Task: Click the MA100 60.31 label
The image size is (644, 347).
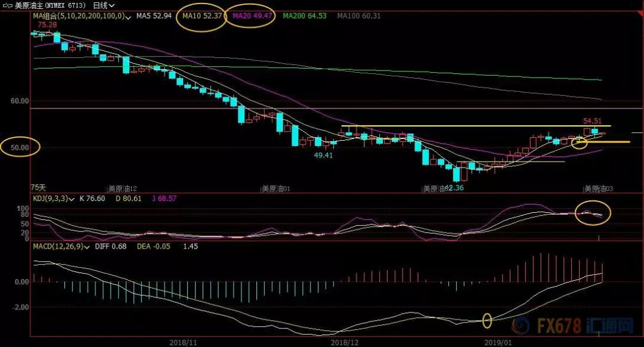Action: pyautogui.click(x=359, y=16)
